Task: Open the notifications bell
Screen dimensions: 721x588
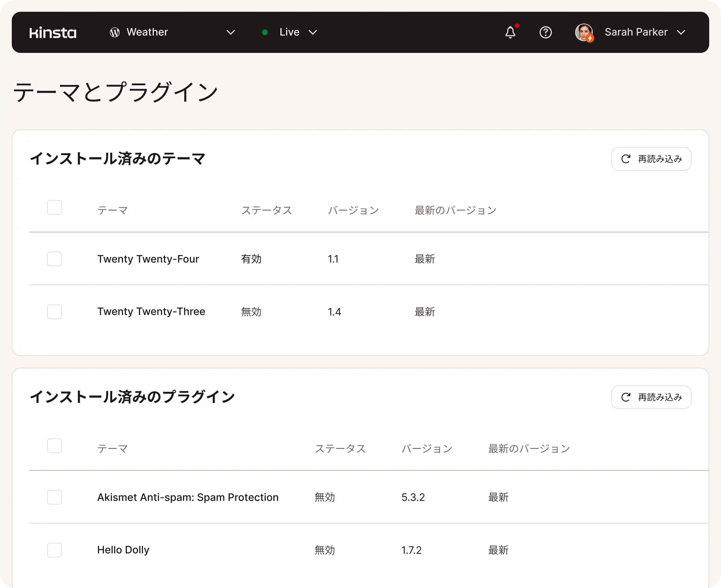Action: (x=510, y=33)
